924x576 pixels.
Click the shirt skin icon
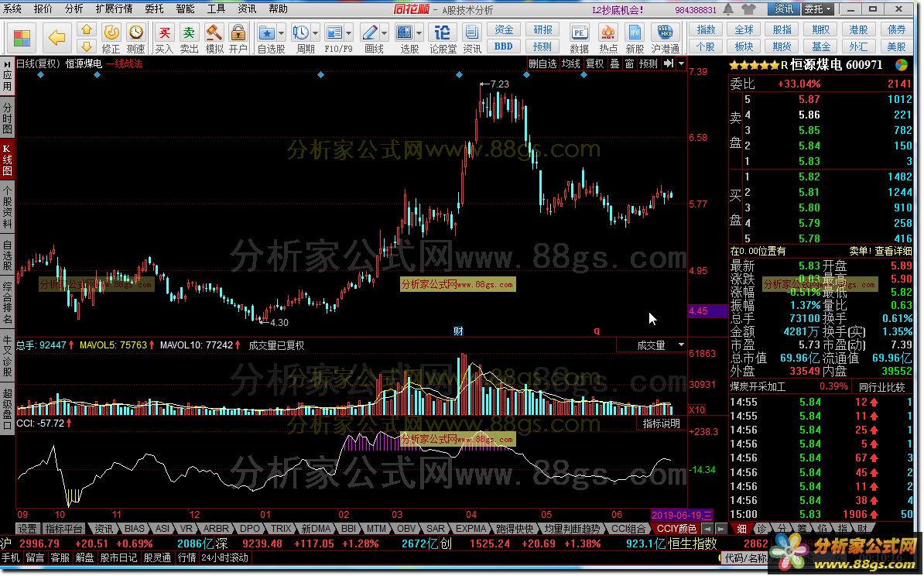(x=748, y=9)
